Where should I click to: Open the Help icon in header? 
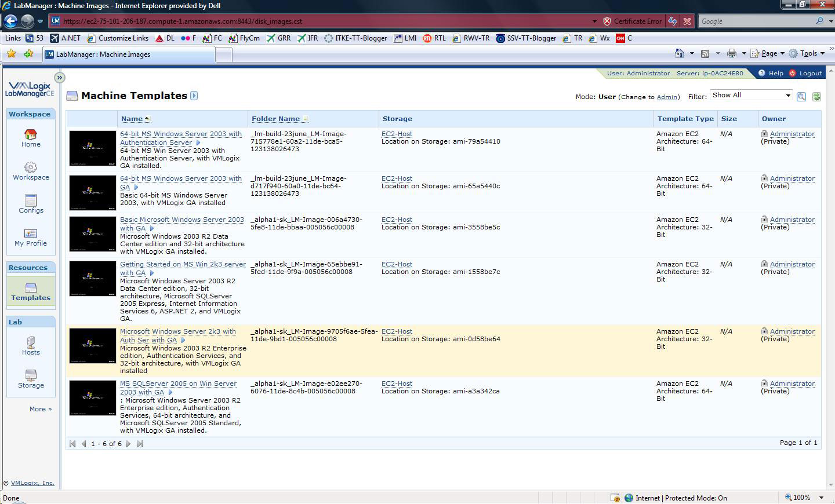762,74
